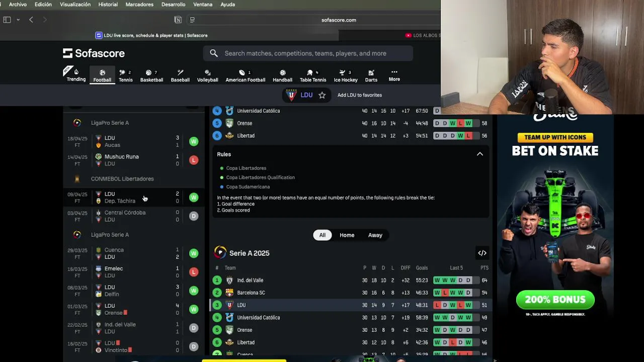
Task: Click the L result badge for Mushuc Runa match
Action: click(194, 160)
